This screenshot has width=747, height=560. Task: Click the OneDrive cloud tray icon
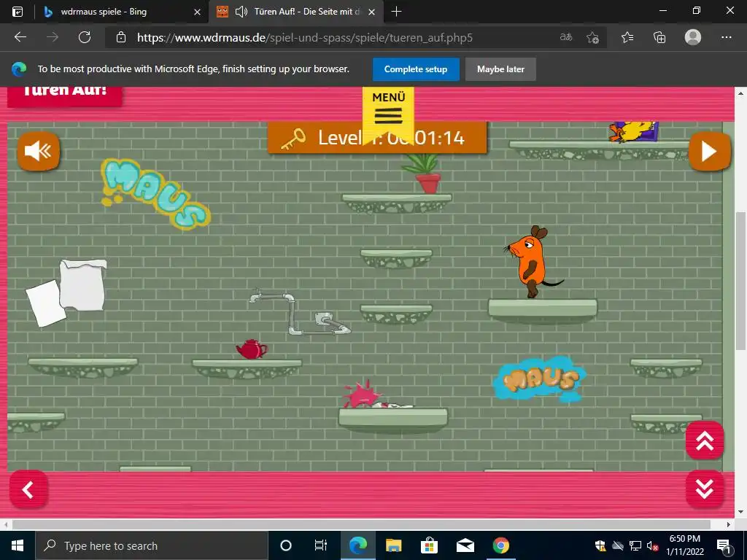pyautogui.click(x=618, y=545)
